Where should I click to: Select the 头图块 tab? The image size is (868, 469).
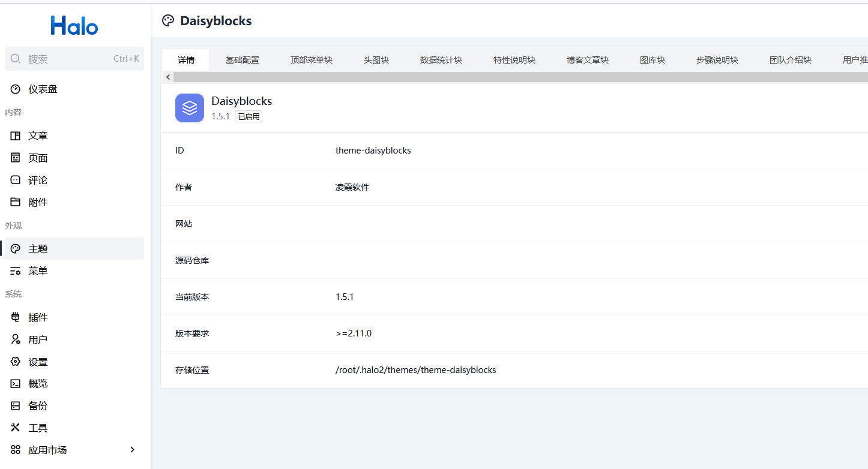pyautogui.click(x=376, y=60)
